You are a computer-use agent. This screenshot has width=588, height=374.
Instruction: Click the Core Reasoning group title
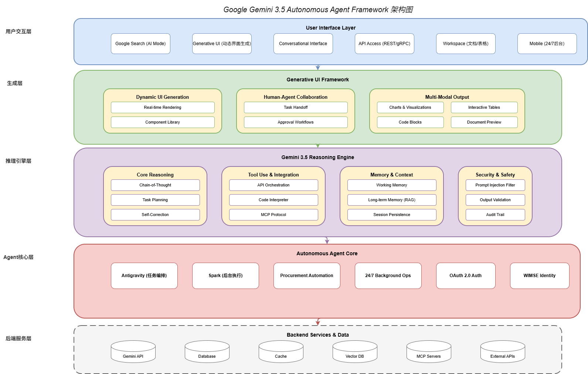pyautogui.click(x=155, y=175)
